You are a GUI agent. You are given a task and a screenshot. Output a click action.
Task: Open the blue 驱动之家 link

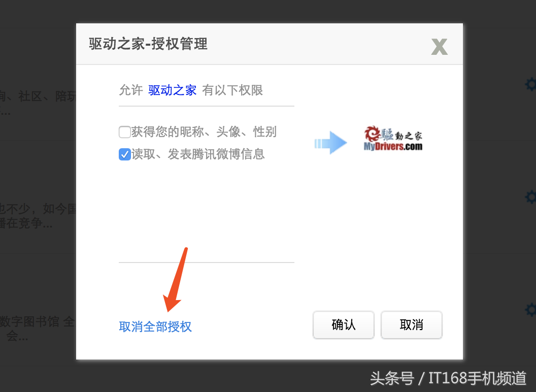click(172, 90)
